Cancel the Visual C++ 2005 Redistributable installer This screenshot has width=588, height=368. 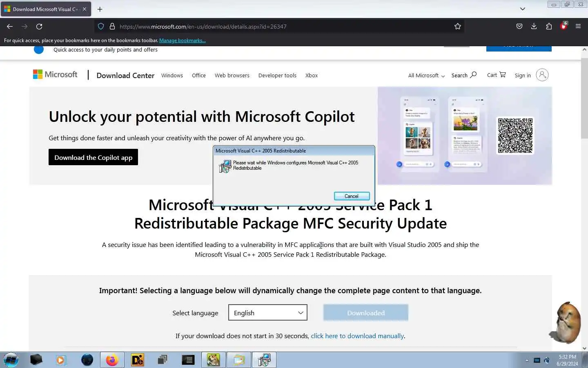pos(352,196)
